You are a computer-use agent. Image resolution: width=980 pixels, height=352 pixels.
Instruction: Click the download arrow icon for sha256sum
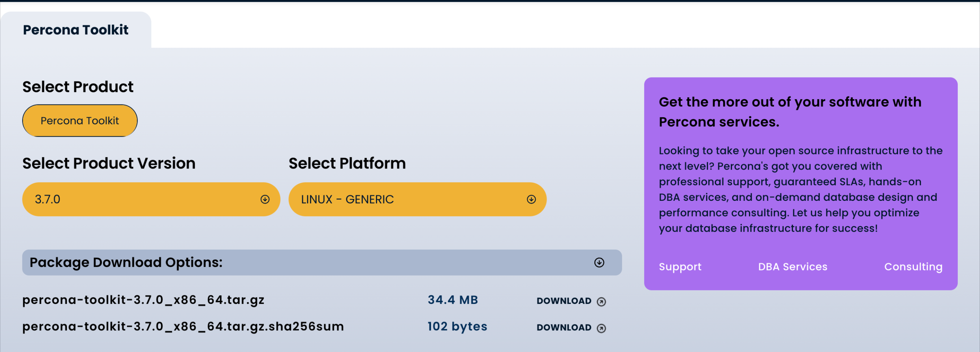tap(601, 328)
